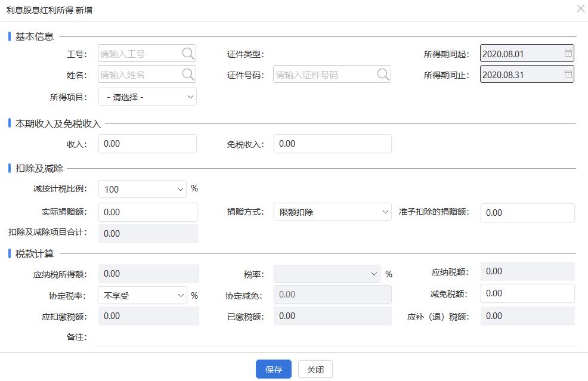Click the 证件号码 search magnifier icon
This screenshot has height=381, width=588.
tap(382, 75)
